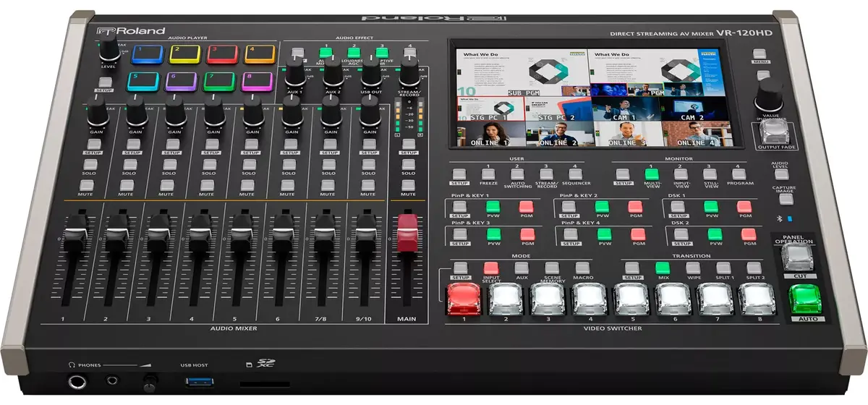This screenshot has height=405, width=868.
Task: Mute the MAIN audio channel
Action: pos(408,187)
